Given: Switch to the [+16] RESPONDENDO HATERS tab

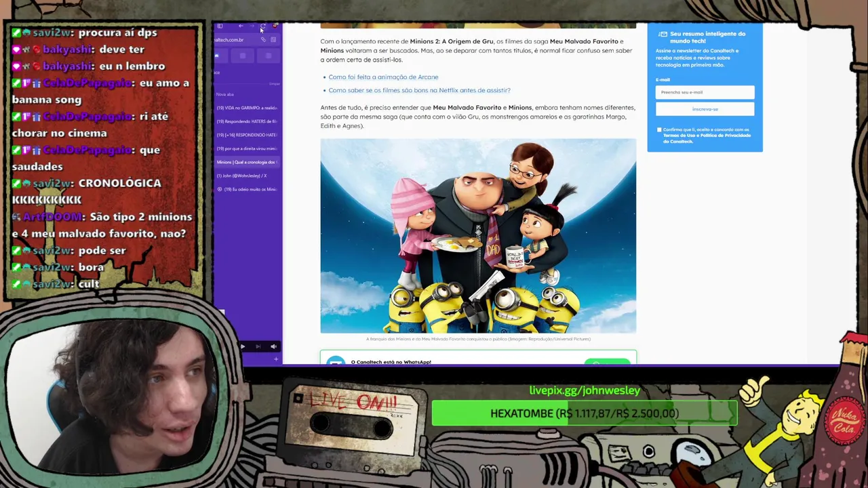Looking at the screenshot, I should pos(247,135).
